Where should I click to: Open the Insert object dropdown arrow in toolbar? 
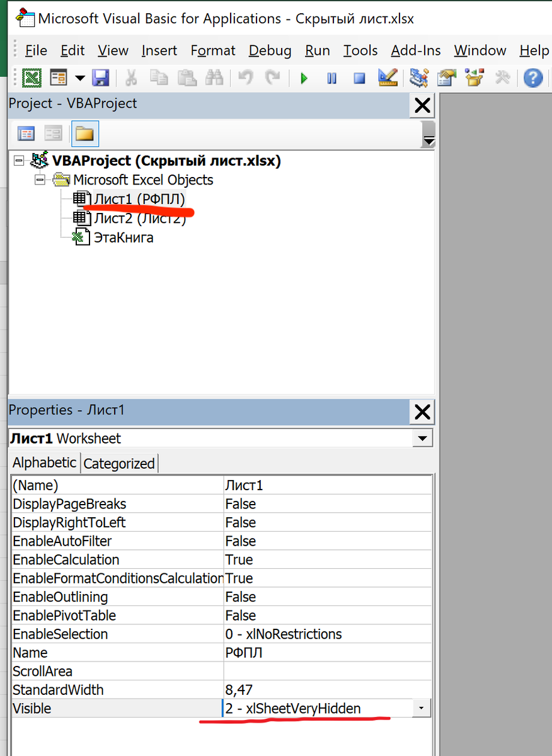80,78
